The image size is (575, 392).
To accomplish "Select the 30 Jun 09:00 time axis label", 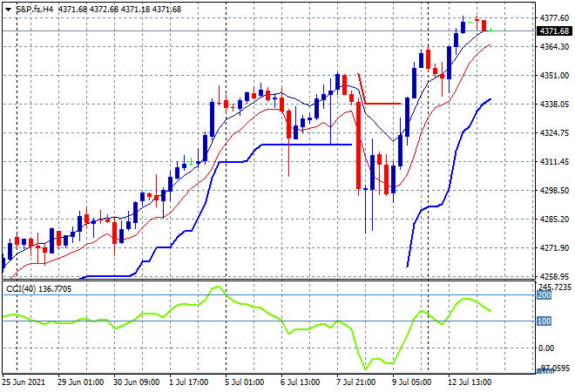I will (x=136, y=382).
